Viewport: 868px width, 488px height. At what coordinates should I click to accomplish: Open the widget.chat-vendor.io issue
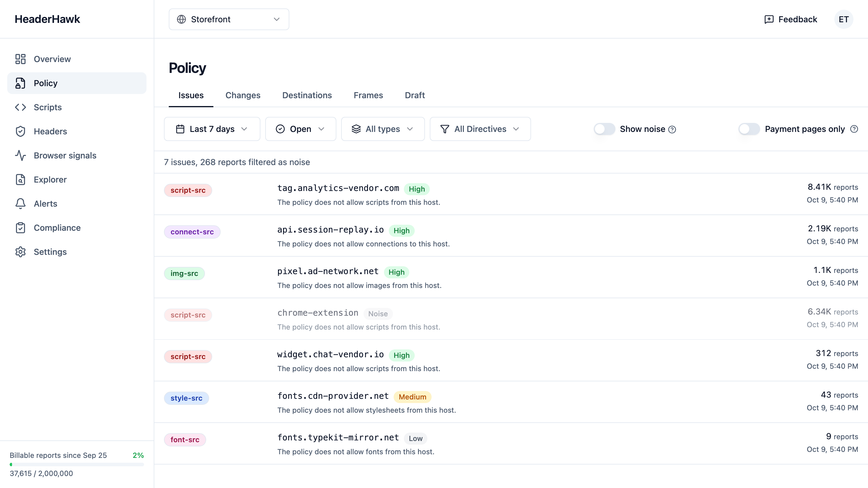(511, 360)
